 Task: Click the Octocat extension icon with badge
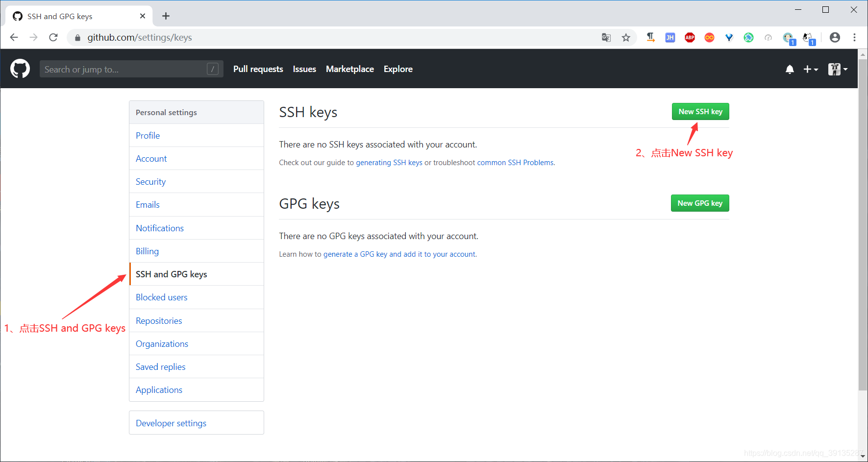point(809,38)
